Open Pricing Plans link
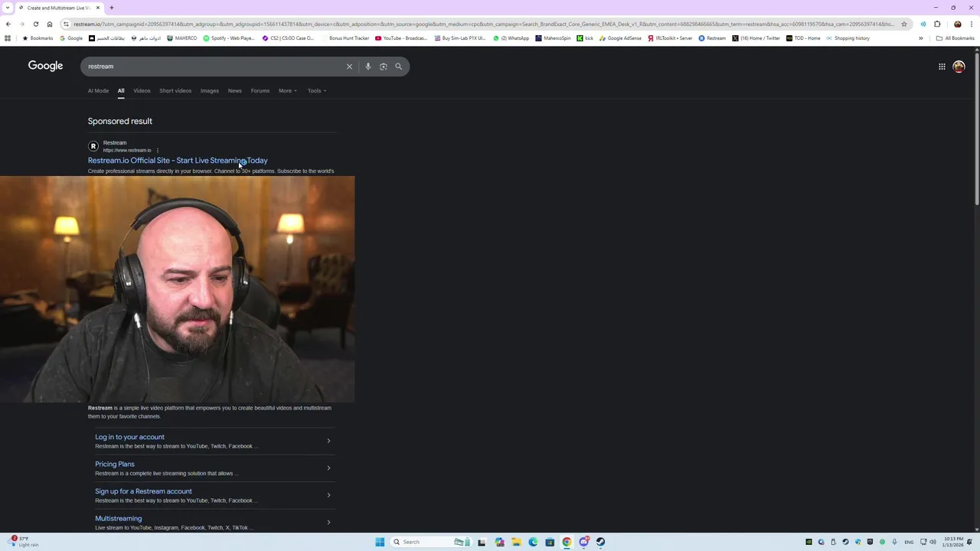 coord(115,464)
